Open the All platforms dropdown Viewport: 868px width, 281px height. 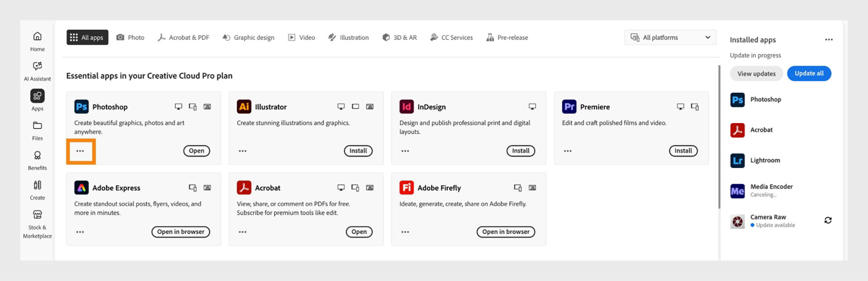(670, 38)
